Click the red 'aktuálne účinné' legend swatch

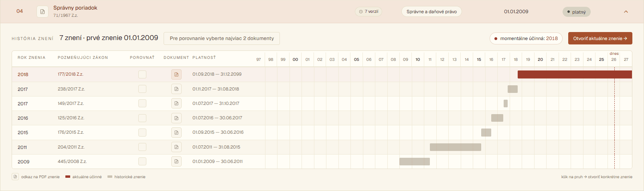[68, 177]
